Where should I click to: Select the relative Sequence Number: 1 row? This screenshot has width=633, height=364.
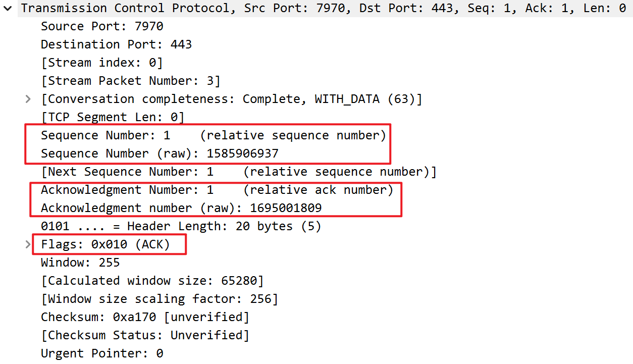(x=213, y=135)
